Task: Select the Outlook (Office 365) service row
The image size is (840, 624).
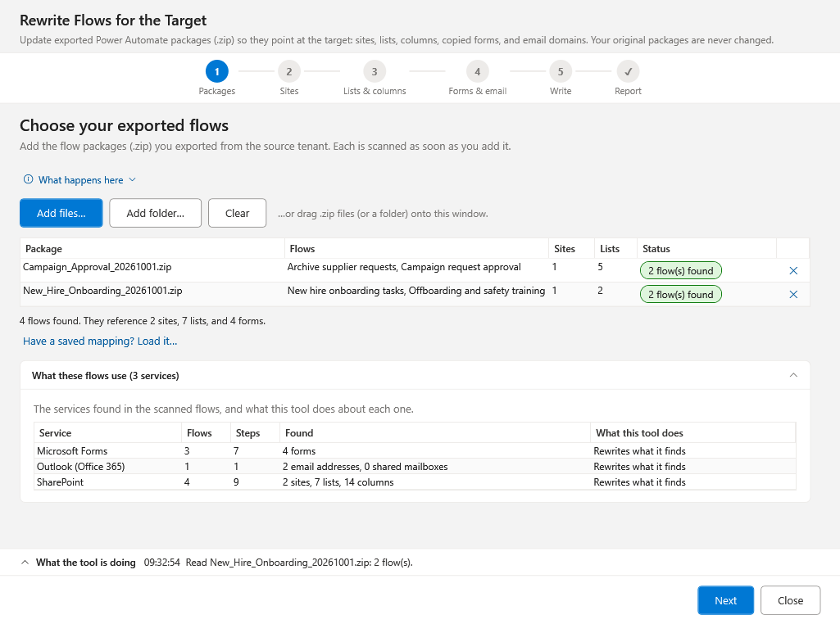Action: (x=415, y=466)
